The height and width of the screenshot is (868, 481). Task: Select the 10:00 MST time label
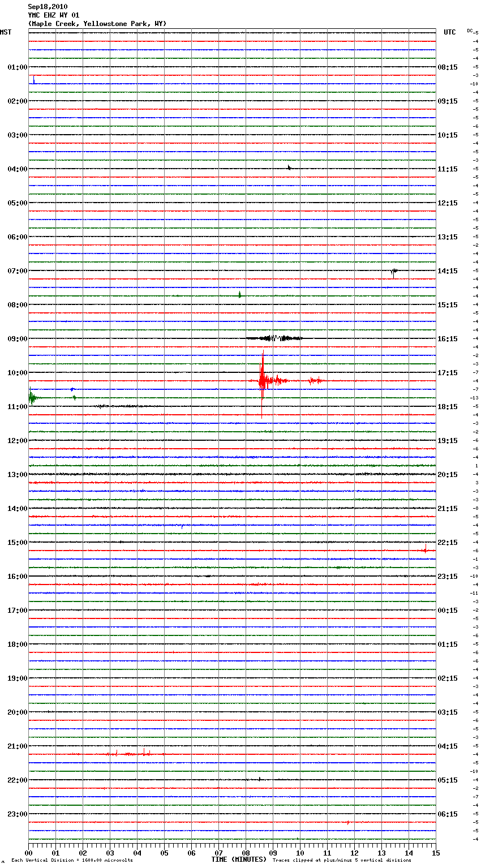coord(18,373)
